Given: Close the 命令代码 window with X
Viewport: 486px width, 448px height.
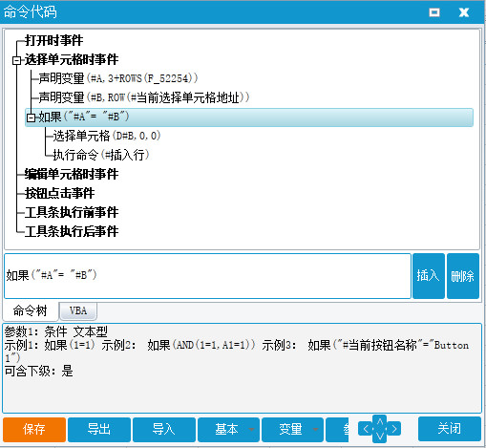Looking at the screenshot, I should (464, 12).
